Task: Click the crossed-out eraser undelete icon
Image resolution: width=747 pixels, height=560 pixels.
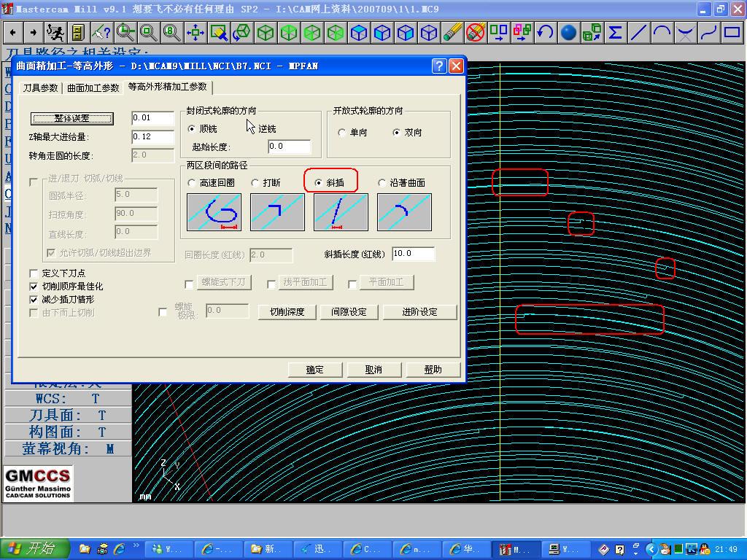Action: (x=476, y=32)
